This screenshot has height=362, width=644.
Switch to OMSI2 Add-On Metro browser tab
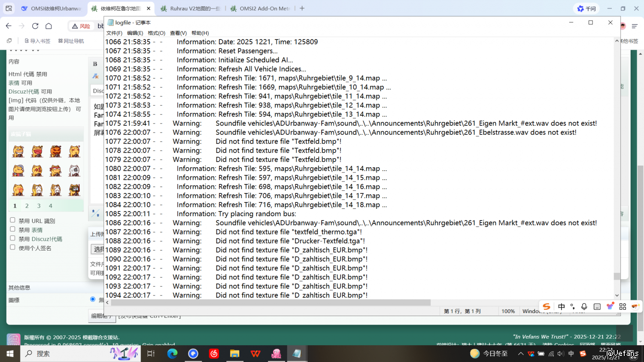click(260, 9)
